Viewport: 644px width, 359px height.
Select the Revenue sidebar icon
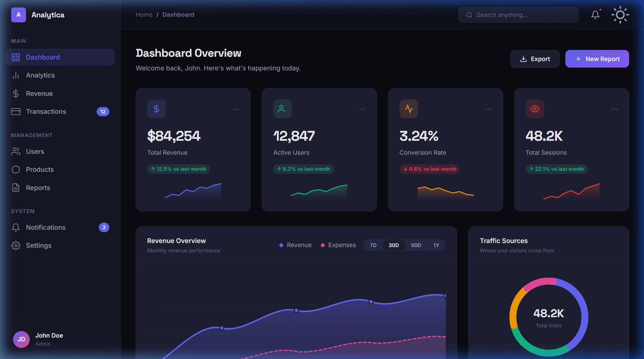point(16,93)
